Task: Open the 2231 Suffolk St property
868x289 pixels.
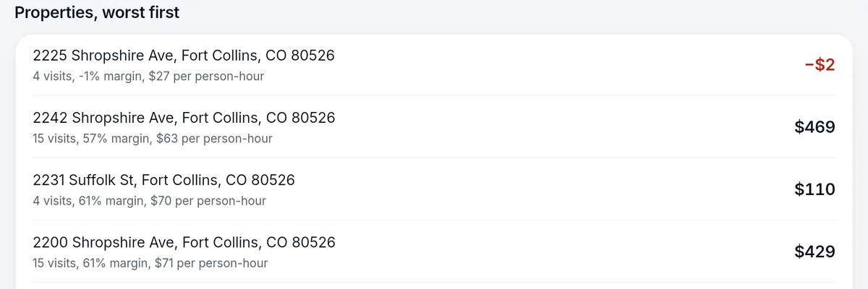Action: click(x=434, y=189)
